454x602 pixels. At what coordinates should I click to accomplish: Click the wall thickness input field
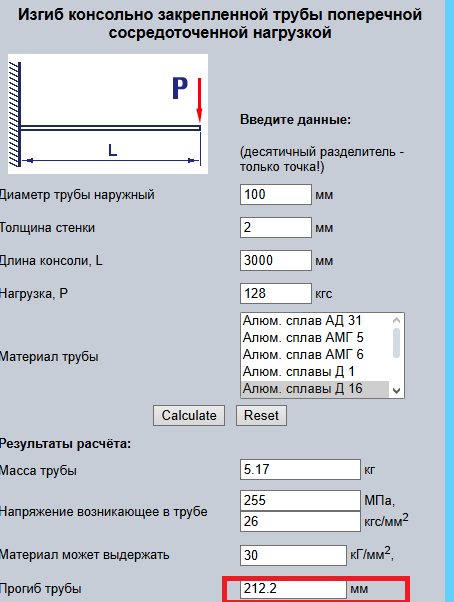[276, 227]
